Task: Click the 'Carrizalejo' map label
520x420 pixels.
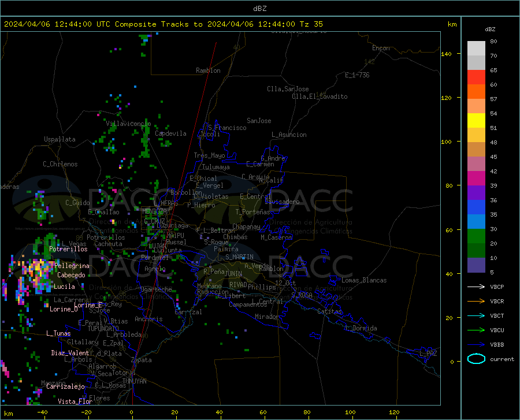Action: point(65,386)
